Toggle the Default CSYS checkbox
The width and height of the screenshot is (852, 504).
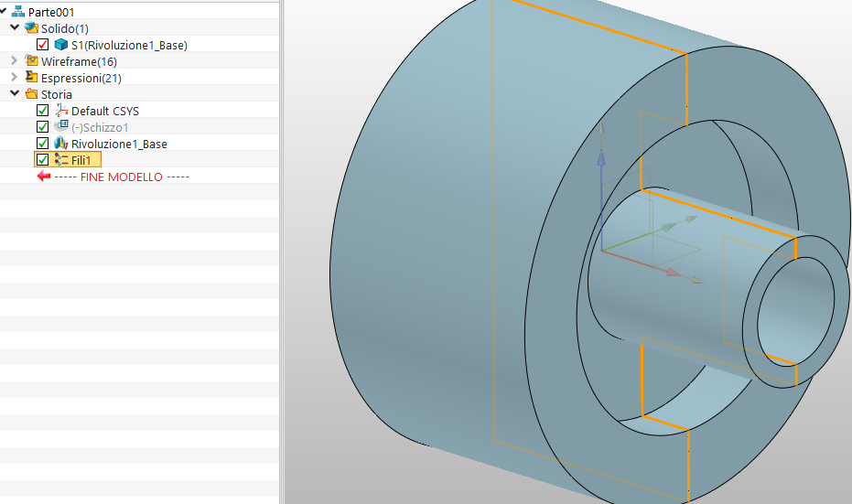[x=42, y=111]
